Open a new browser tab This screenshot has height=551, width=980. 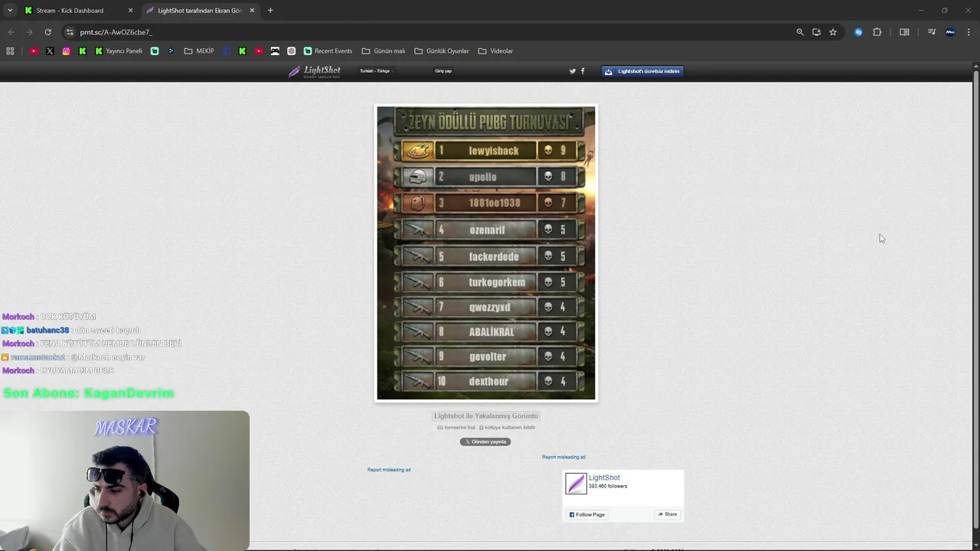click(270, 11)
